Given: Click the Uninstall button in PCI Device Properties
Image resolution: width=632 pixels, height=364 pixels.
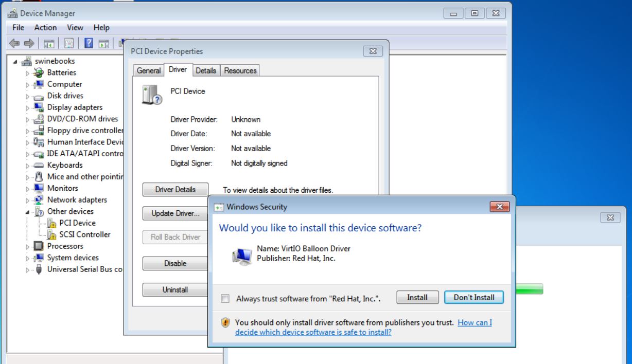Looking at the screenshot, I should pyautogui.click(x=175, y=290).
